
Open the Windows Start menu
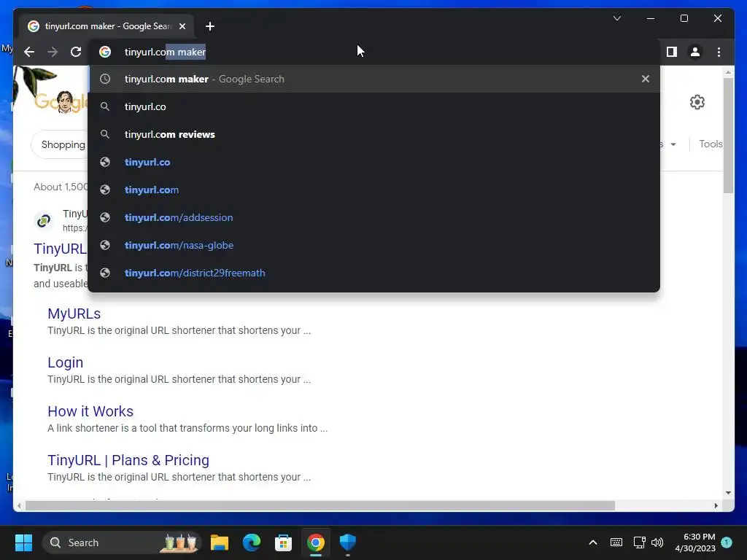(x=23, y=542)
